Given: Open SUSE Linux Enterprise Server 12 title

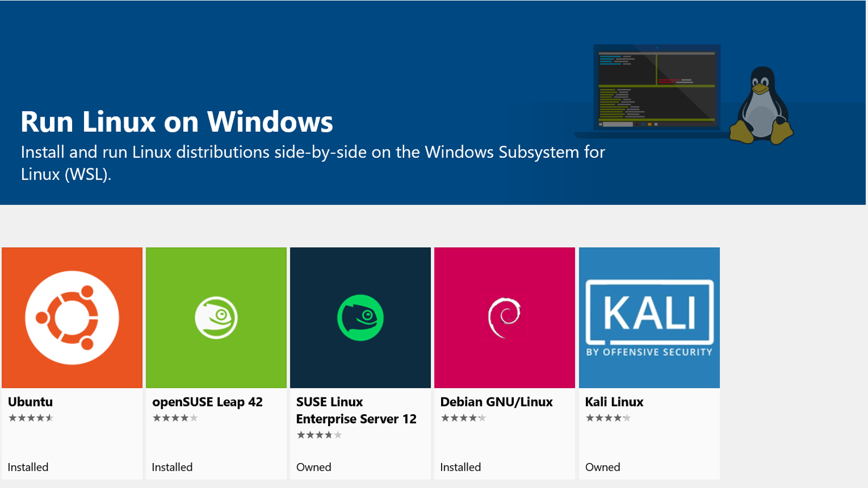Looking at the screenshot, I should tap(356, 410).
